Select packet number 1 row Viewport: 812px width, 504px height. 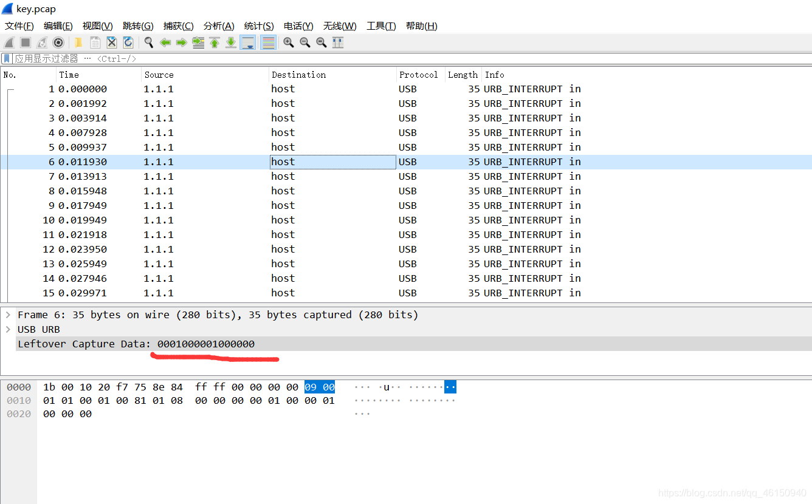(406, 89)
